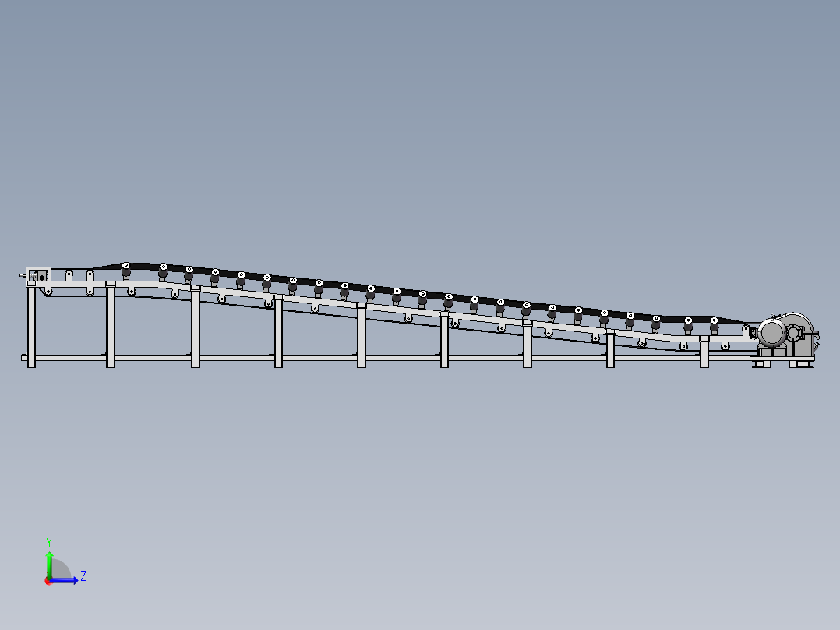Viewport: 840px width, 630px height.
Task: Select the rightmost vertical support leg
Action: pos(704,352)
